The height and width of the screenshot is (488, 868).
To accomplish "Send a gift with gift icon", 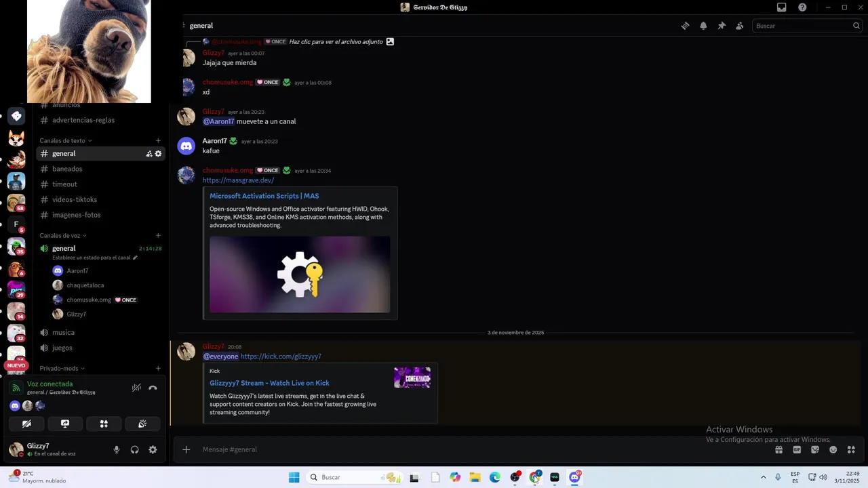I will point(779,449).
